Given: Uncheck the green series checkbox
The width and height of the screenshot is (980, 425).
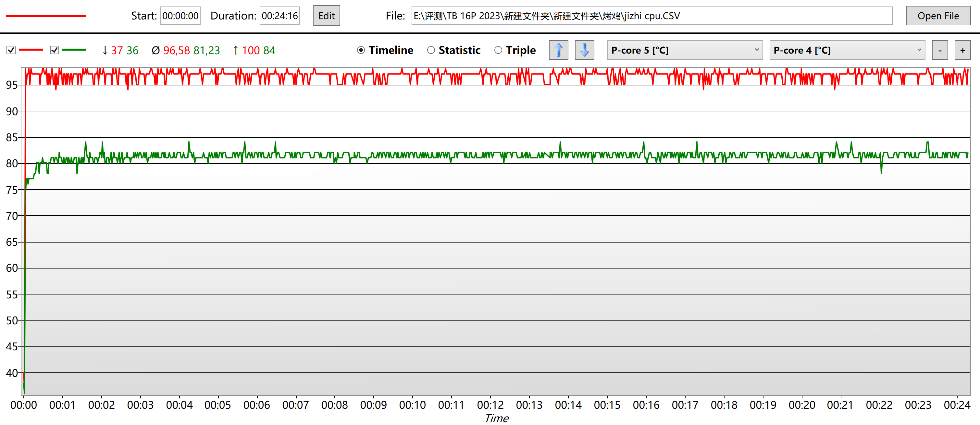Looking at the screenshot, I should 55,50.
